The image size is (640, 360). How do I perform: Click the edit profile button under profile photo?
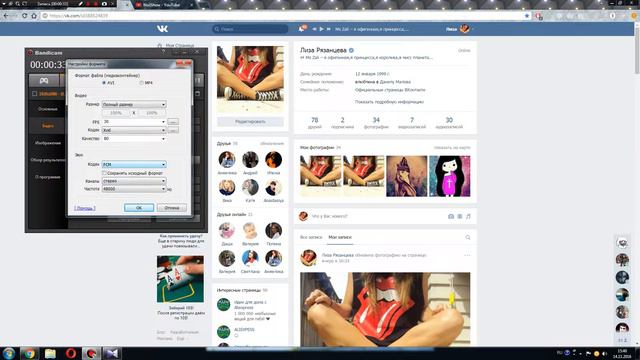(250, 122)
